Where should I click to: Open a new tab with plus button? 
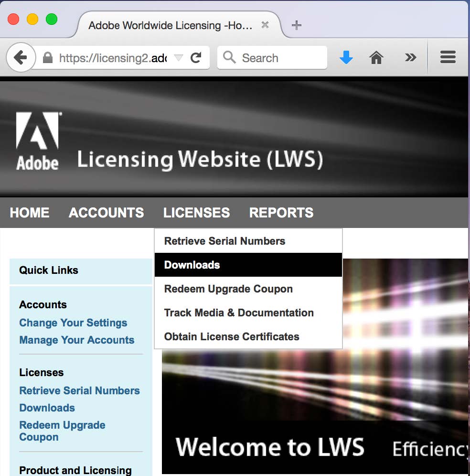(297, 25)
